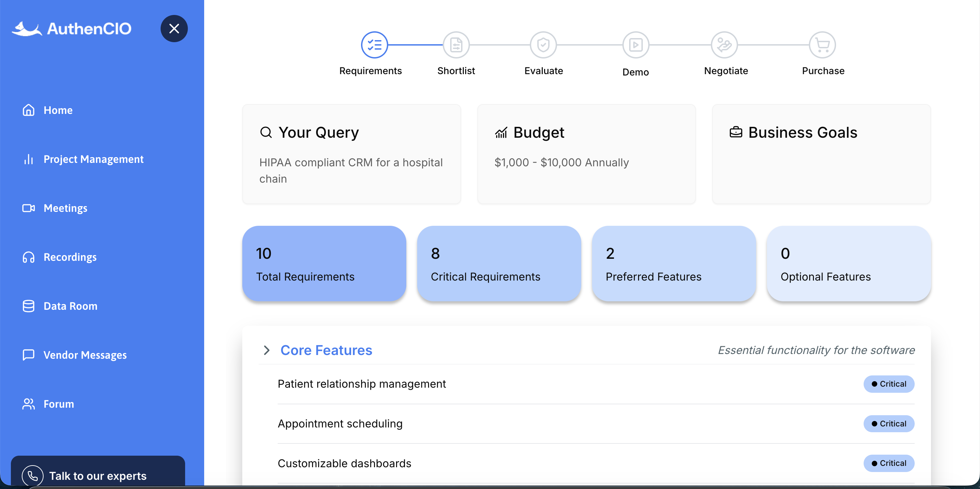The height and width of the screenshot is (489, 980).
Task: Click the Requirements checklist step icon
Action: 374,45
